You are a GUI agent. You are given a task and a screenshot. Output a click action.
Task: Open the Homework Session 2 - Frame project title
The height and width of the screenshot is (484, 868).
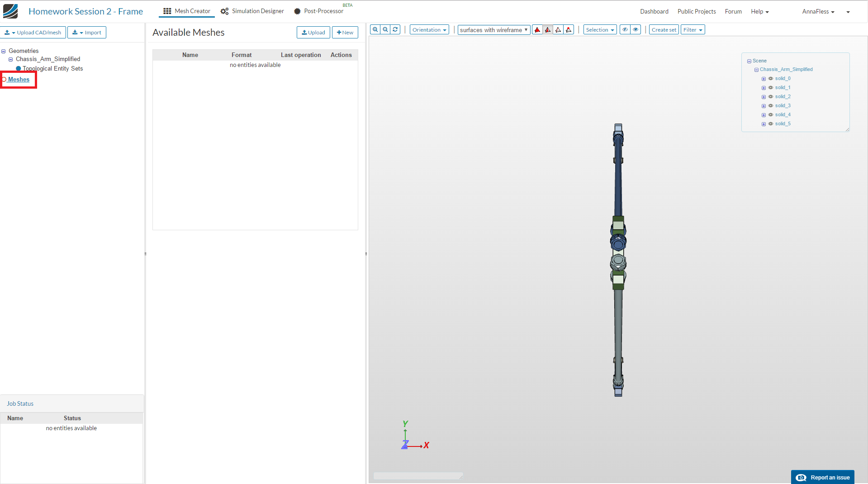coord(85,11)
